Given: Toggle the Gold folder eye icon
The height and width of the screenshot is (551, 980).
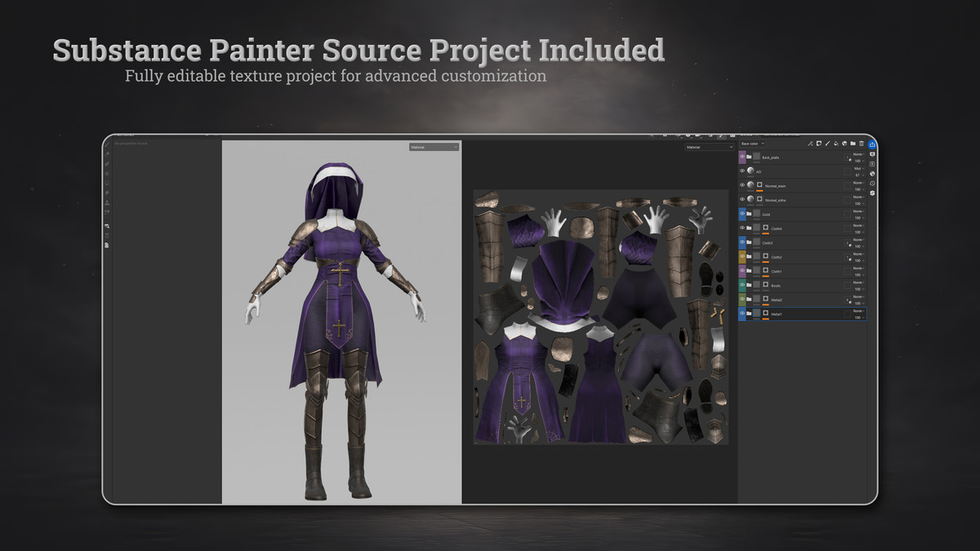Looking at the screenshot, I should click(x=742, y=214).
